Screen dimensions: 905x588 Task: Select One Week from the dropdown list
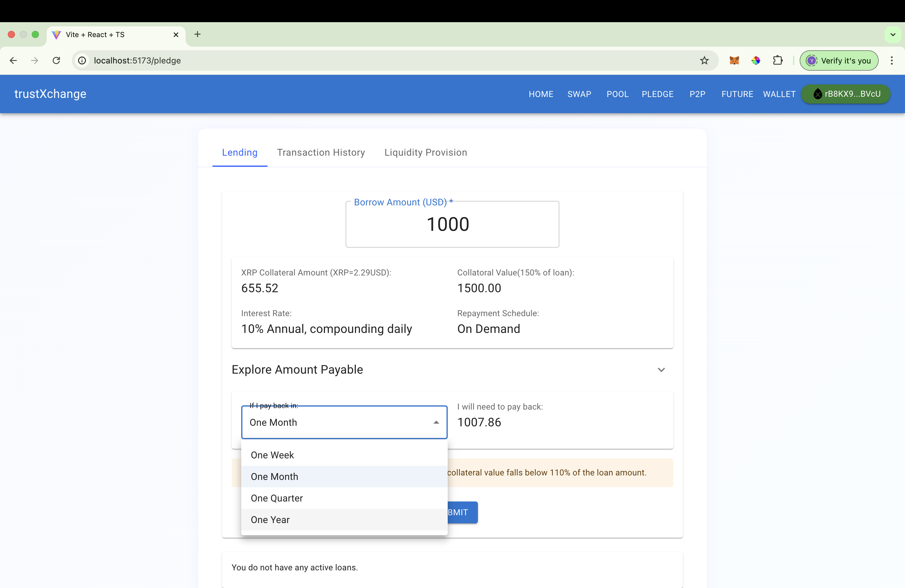point(272,455)
